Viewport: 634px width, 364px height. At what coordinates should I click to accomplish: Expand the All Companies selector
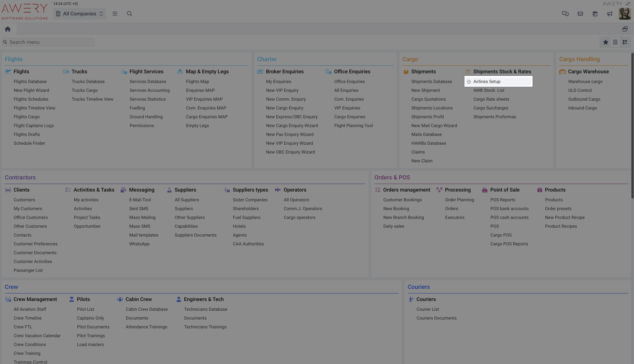[x=80, y=14]
